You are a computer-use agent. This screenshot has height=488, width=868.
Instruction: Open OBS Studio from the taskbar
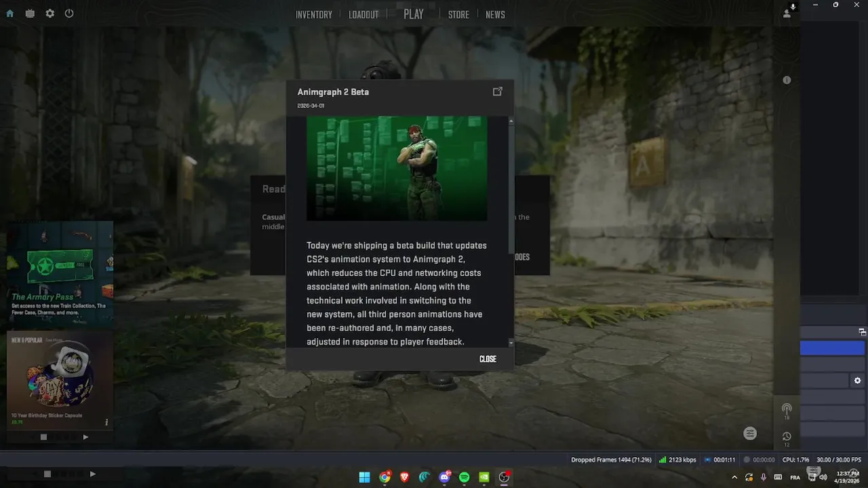(x=504, y=477)
